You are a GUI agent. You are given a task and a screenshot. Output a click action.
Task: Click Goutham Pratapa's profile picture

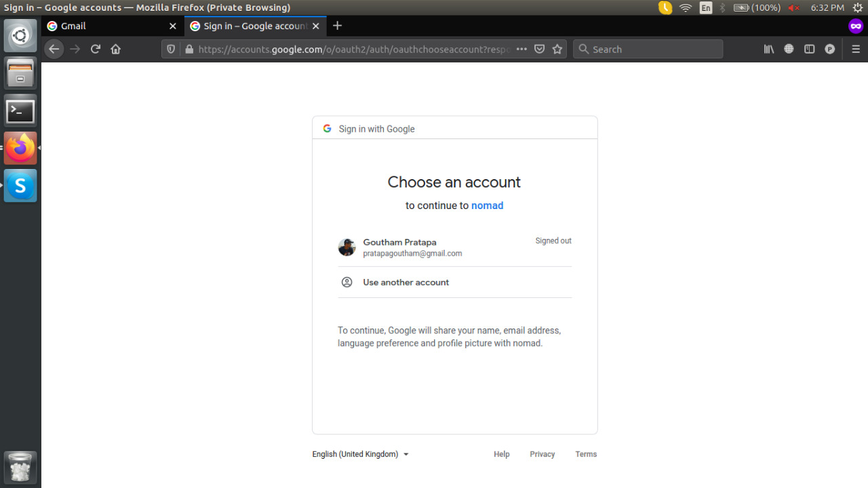347,247
